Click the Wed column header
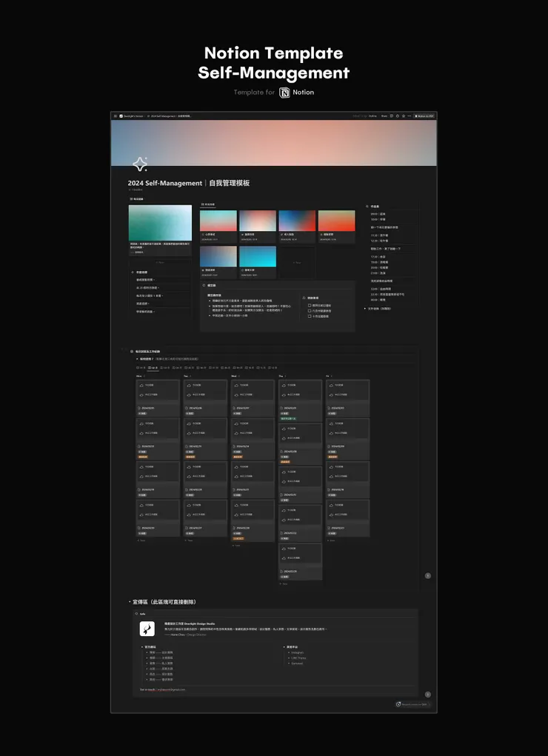Screen dimensions: 548x756 pos(233,375)
